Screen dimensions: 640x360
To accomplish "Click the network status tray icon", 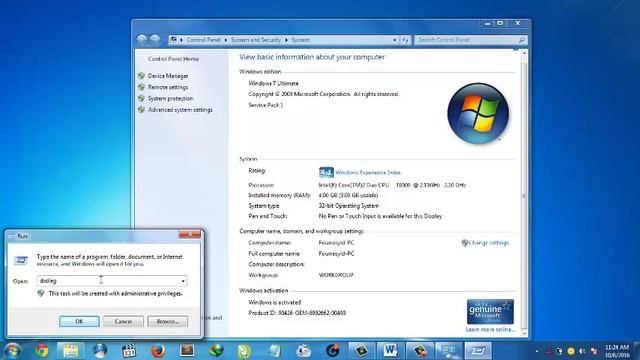I will tap(594, 351).
